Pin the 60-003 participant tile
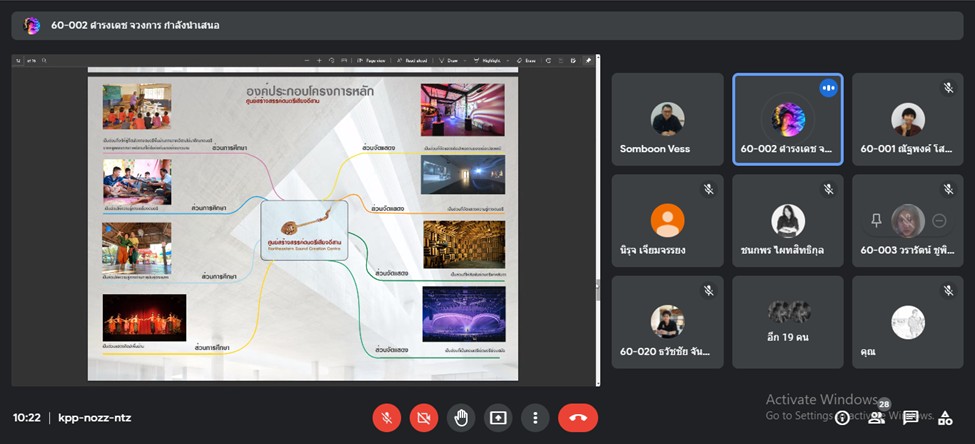The width and height of the screenshot is (975, 444). pyautogui.click(x=877, y=220)
